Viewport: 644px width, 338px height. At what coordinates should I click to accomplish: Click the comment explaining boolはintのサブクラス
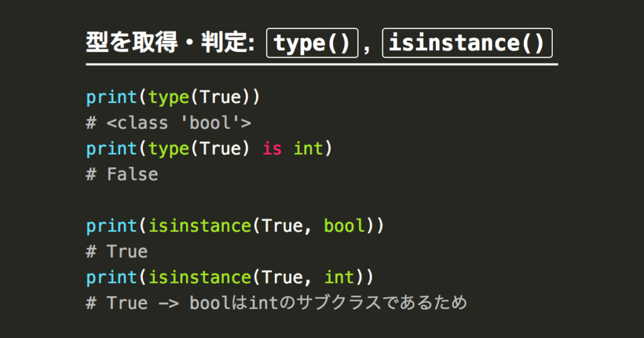(x=277, y=303)
